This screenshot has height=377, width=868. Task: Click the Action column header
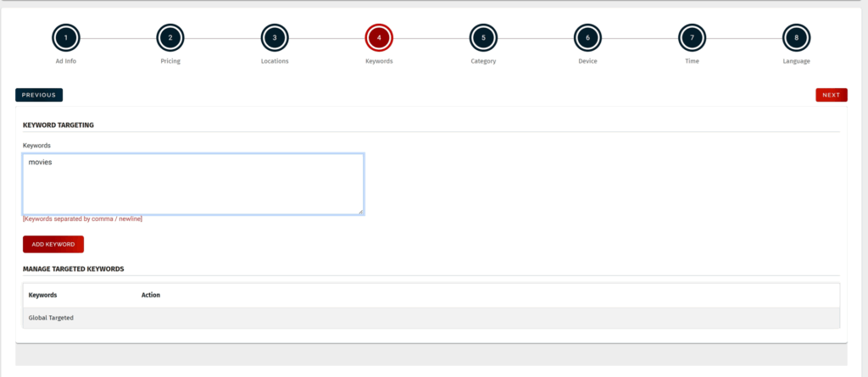click(151, 295)
